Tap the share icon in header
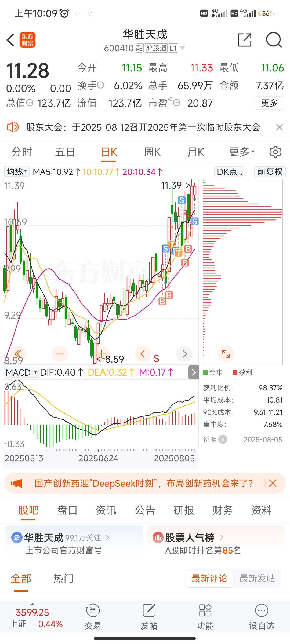 [x=245, y=40]
